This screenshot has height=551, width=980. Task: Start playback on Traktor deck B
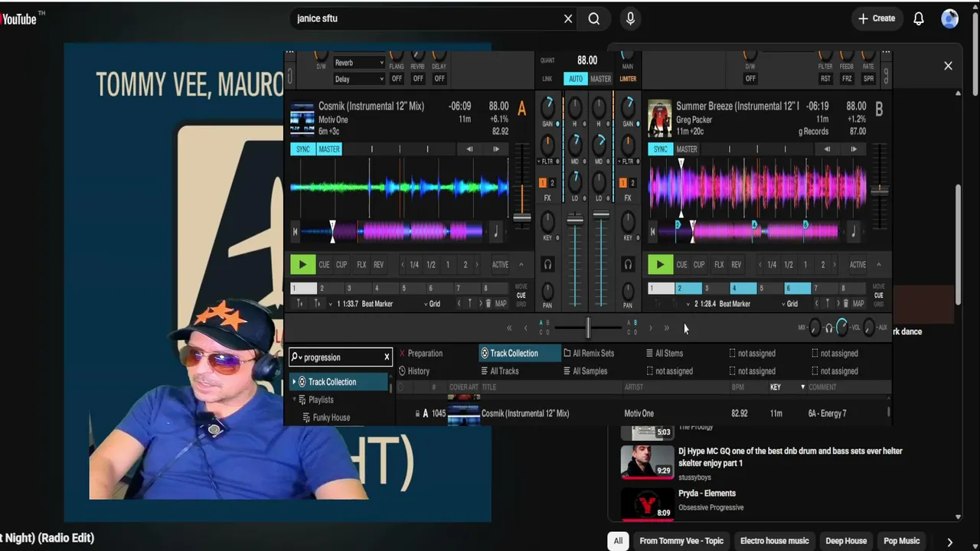pyautogui.click(x=660, y=265)
